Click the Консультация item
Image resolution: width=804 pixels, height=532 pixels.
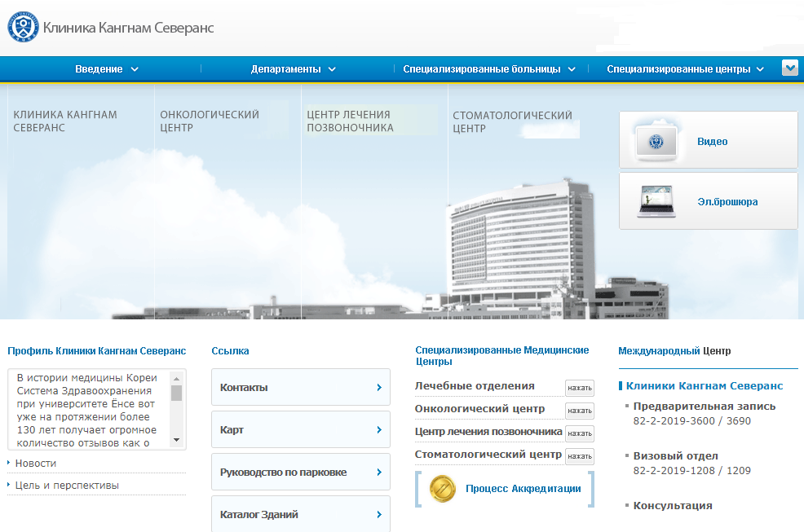tap(673, 506)
